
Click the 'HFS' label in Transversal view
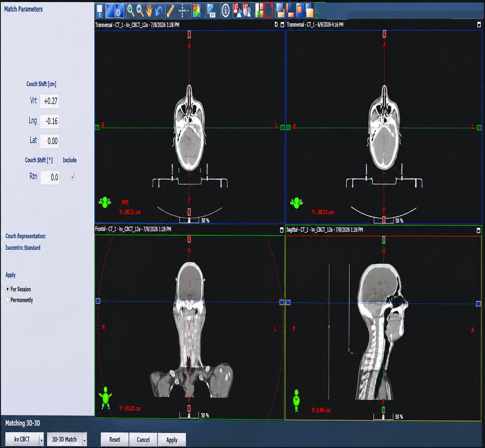(x=125, y=202)
